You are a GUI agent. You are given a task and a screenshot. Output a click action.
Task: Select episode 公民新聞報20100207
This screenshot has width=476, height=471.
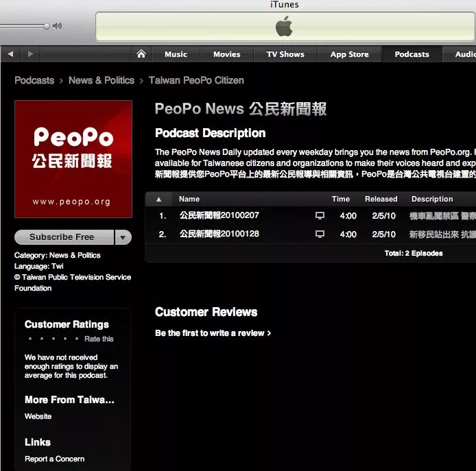[x=219, y=215]
